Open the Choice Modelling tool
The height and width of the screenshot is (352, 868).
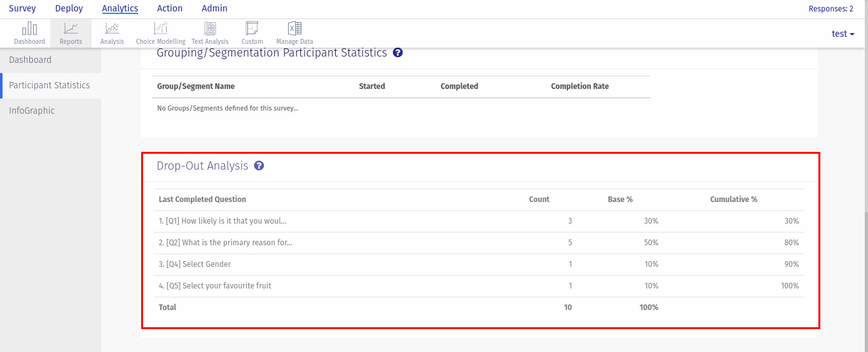(160, 33)
